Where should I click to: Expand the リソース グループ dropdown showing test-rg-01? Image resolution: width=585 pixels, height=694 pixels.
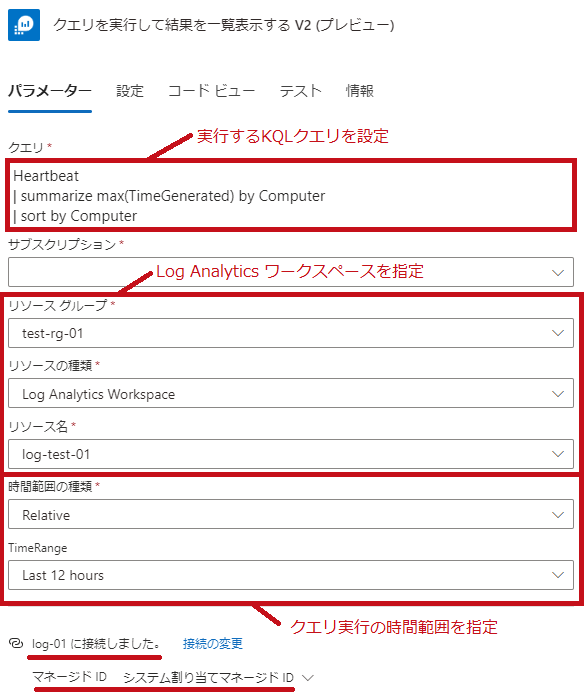(x=291, y=333)
